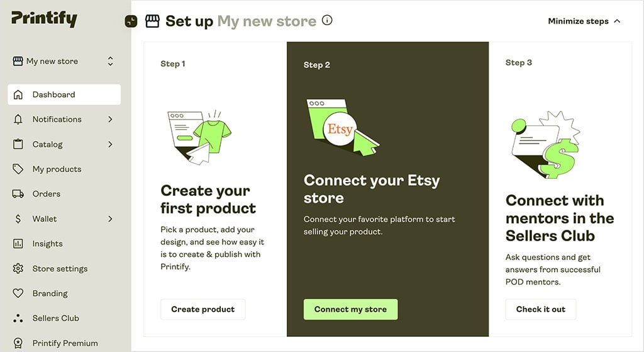Click the Insights chart icon
Viewport: 644px width, 352px height.
coord(18,244)
